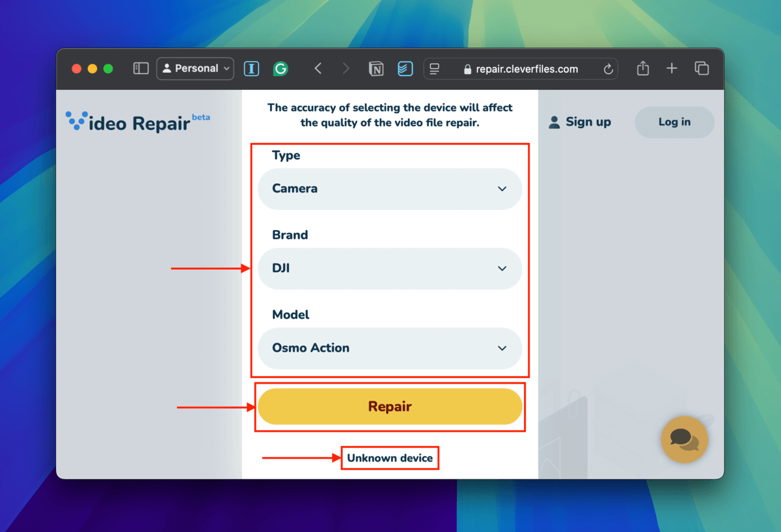Click the Unknown device link
The height and width of the screenshot is (532, 781).
[x=390, y=458]
